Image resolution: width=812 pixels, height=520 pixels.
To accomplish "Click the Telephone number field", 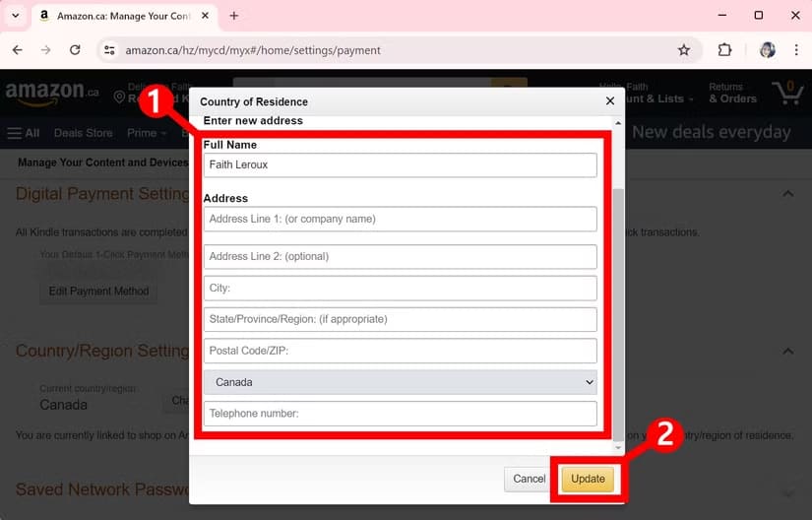I will [x=401, y=414].
